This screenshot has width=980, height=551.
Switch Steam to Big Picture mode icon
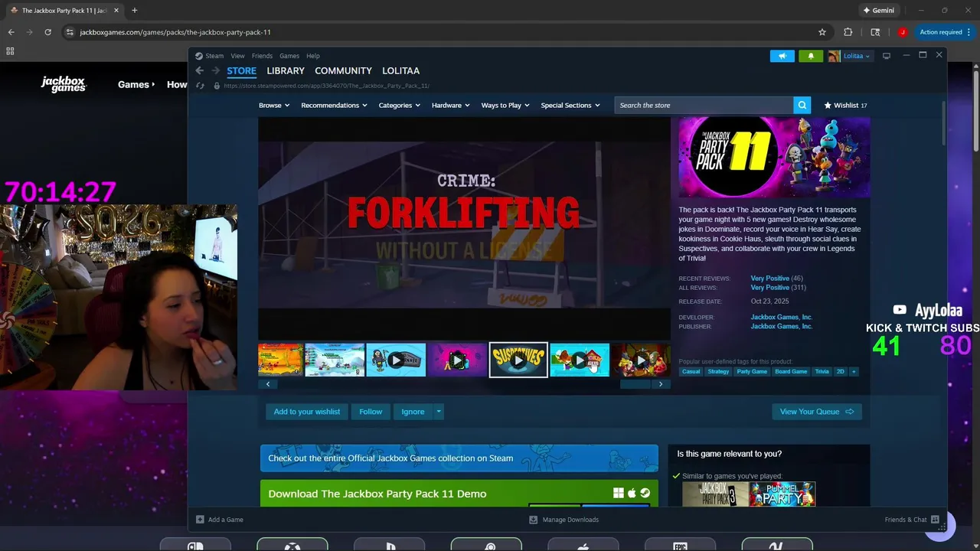coord(887,56)
